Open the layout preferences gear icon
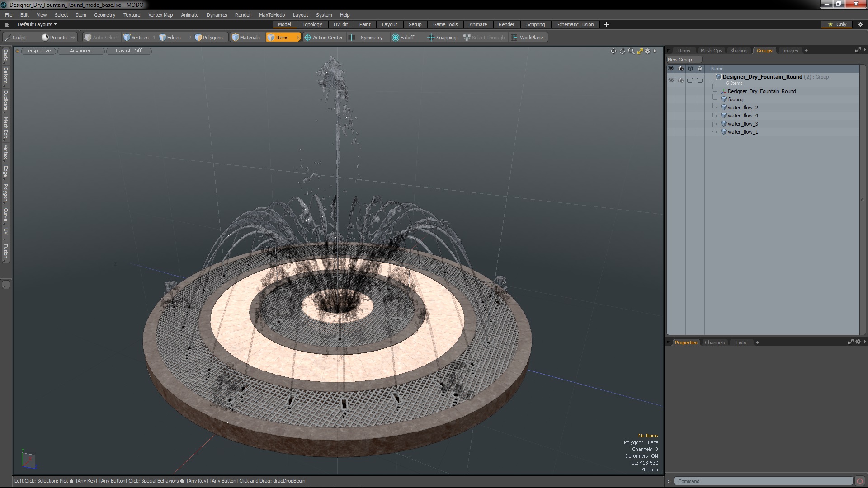Viewport: 868px width, 488px height. 860,24
